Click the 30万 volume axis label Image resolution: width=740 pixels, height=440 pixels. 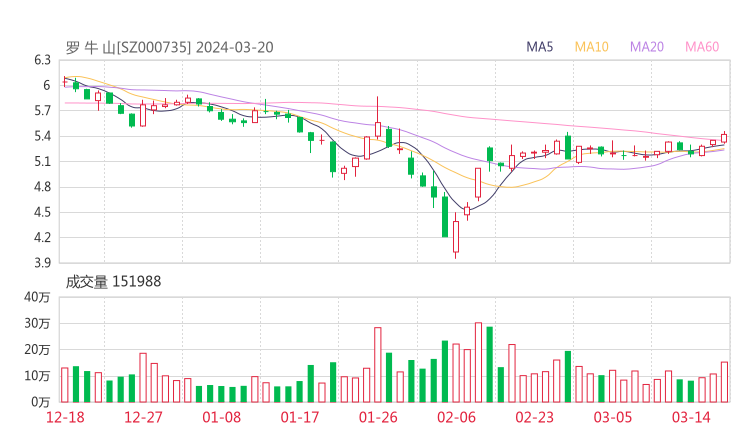[x=37, y=323]
